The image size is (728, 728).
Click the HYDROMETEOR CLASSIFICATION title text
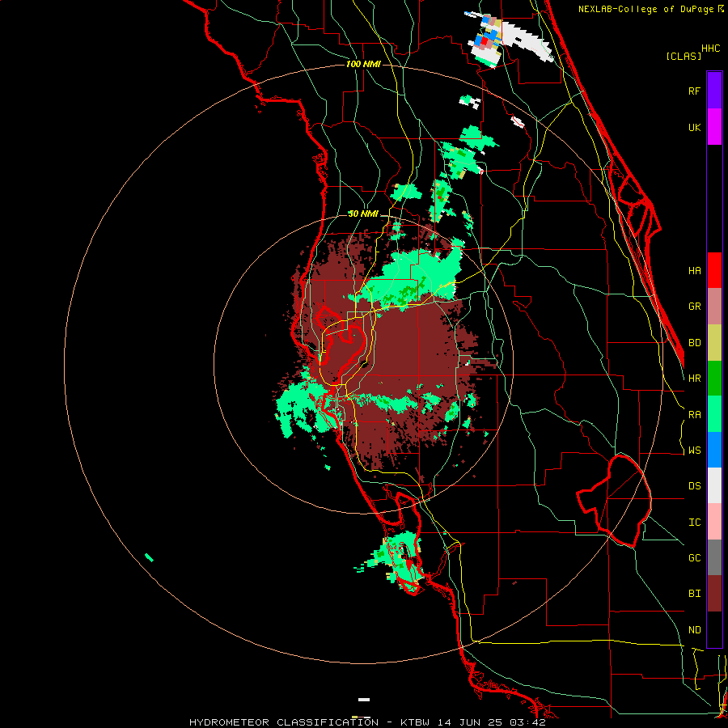coord(284,722)
